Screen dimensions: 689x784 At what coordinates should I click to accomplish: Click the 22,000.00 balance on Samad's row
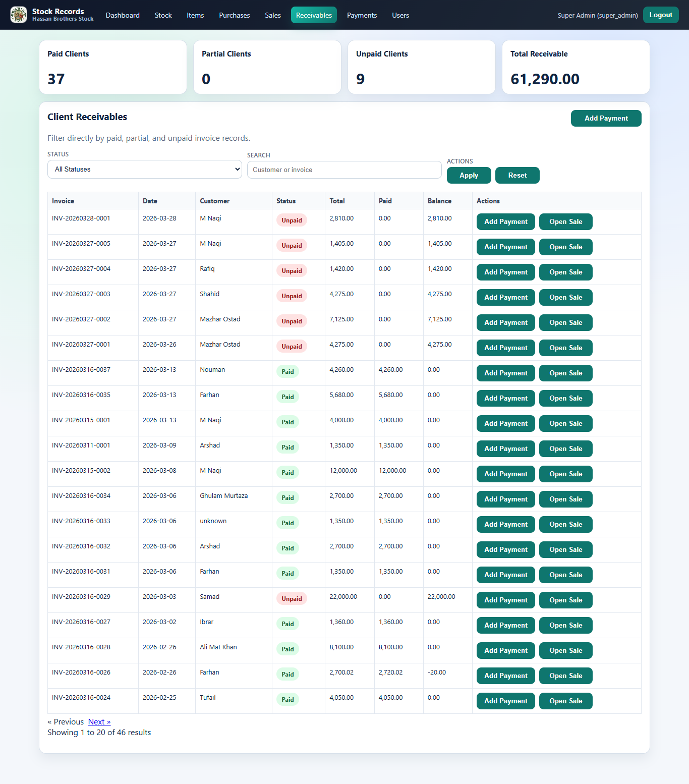click(441, 597)
